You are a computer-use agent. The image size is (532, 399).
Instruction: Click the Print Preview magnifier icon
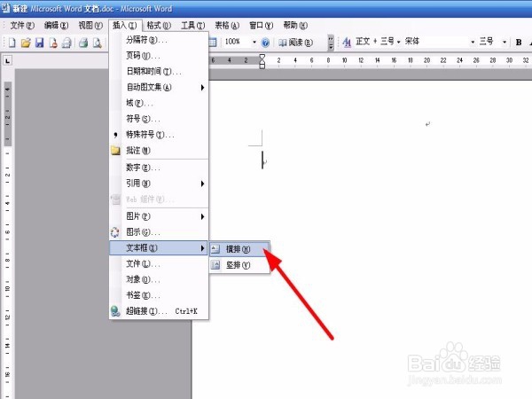[98, 43]
